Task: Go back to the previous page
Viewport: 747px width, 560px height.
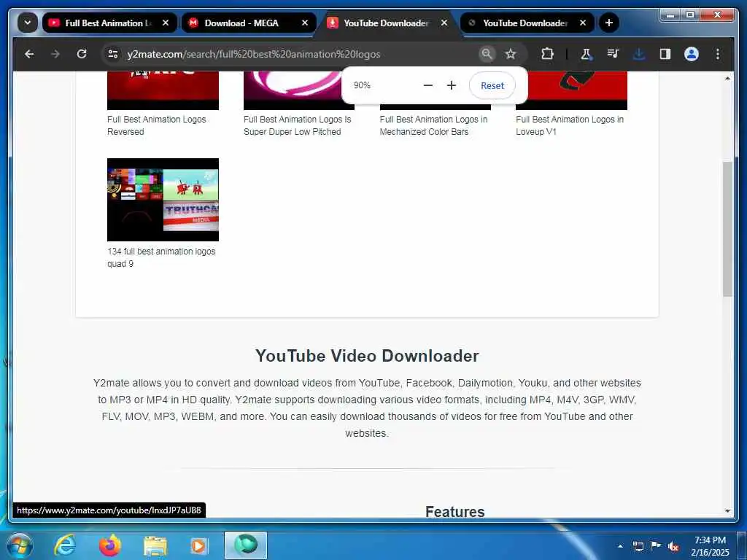Action: [x=29, y=54]
